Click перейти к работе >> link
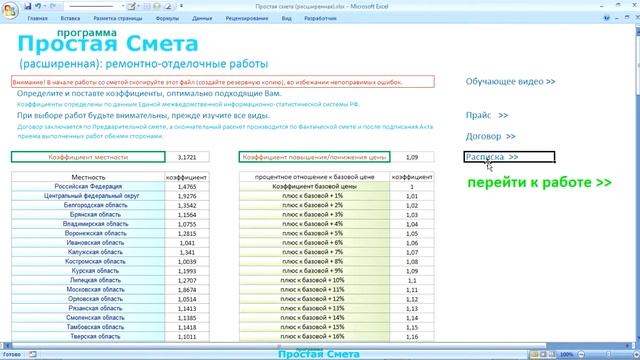The image size is (640, 360). click(539, 182)
